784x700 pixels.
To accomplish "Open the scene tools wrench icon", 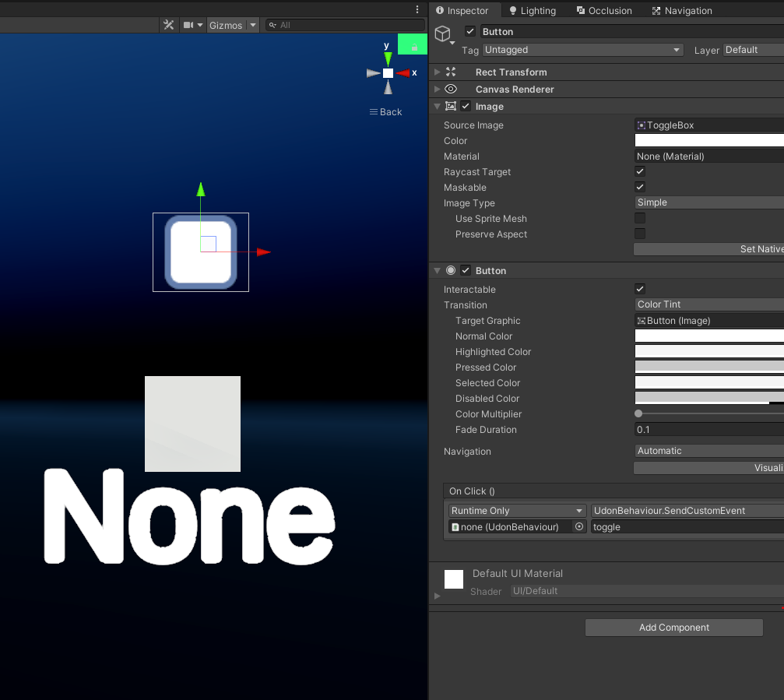I will 168,25.
